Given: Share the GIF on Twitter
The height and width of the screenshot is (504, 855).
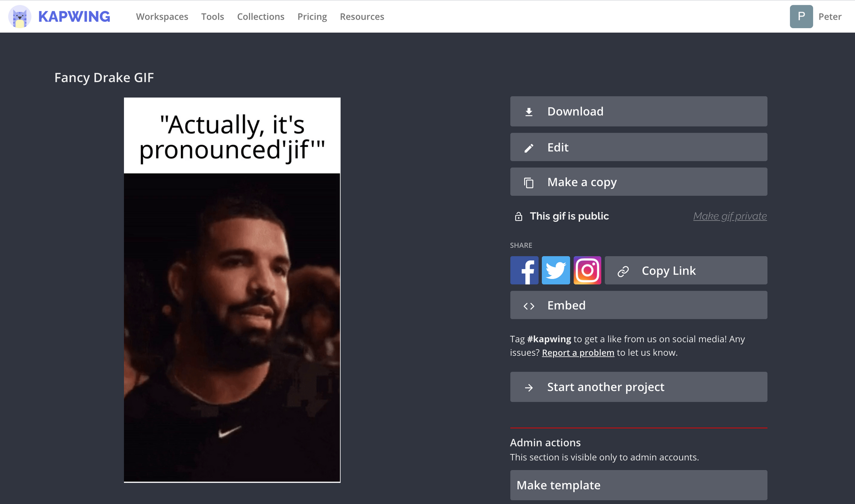Looking at the screenshot, I should pyautogui.click(x=556, y=270).
